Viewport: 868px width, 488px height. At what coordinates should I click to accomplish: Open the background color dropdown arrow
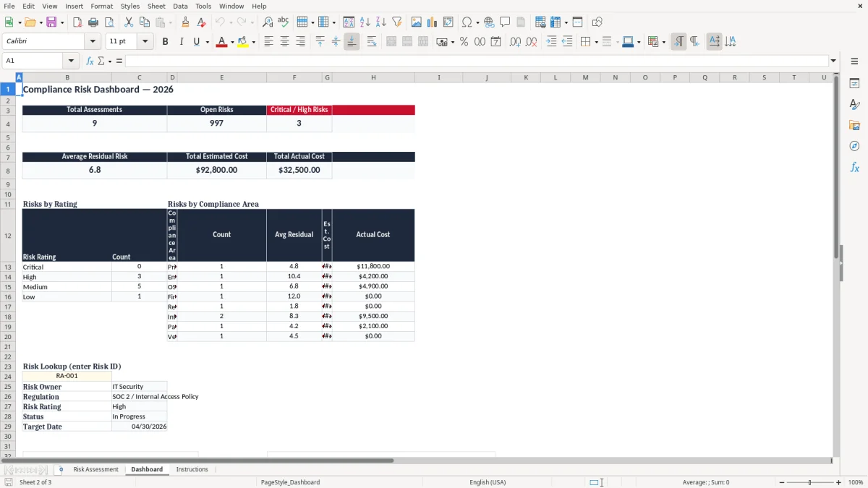click(x=253, y=42)
